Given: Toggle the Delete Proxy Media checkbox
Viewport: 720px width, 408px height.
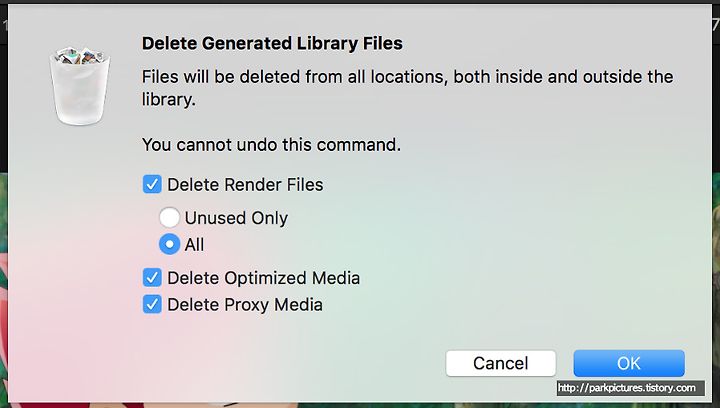Looking at the screenshot, I should [x=152, y=304].
